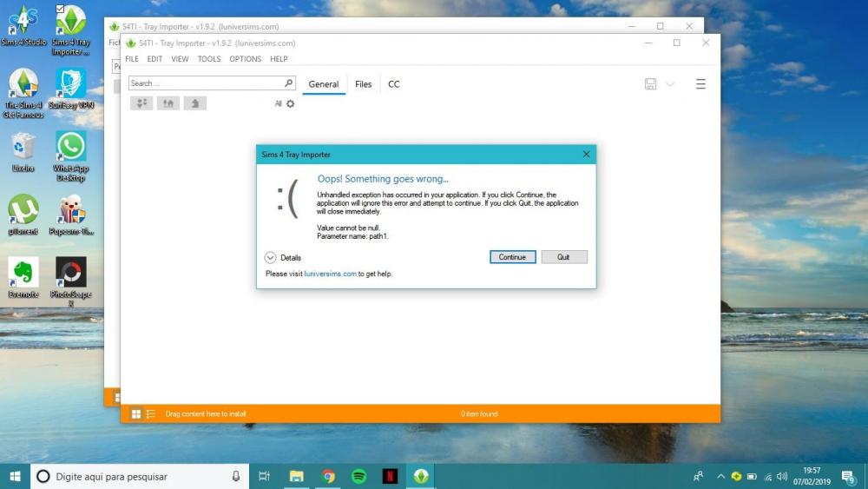Switch to the General tab
Viewport: 868px width, 489px height.
click(324, 84)
